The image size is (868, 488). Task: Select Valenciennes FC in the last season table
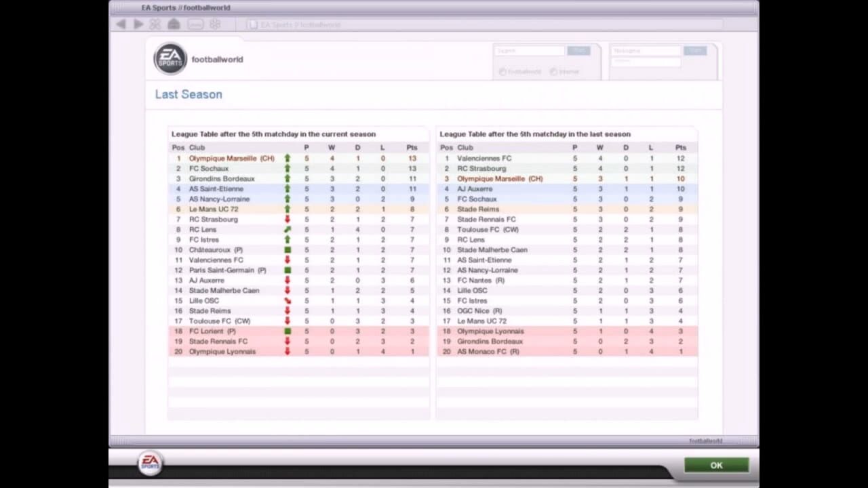click(x=484, y=159)
